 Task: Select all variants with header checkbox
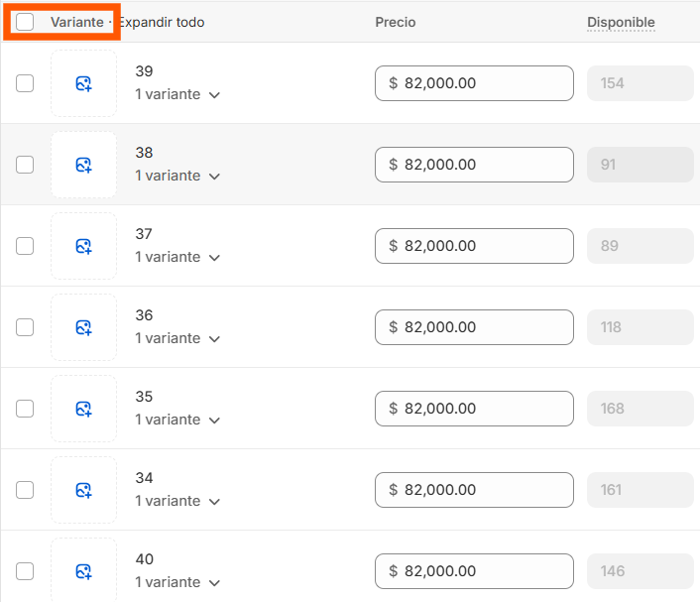tap(25, 22)
